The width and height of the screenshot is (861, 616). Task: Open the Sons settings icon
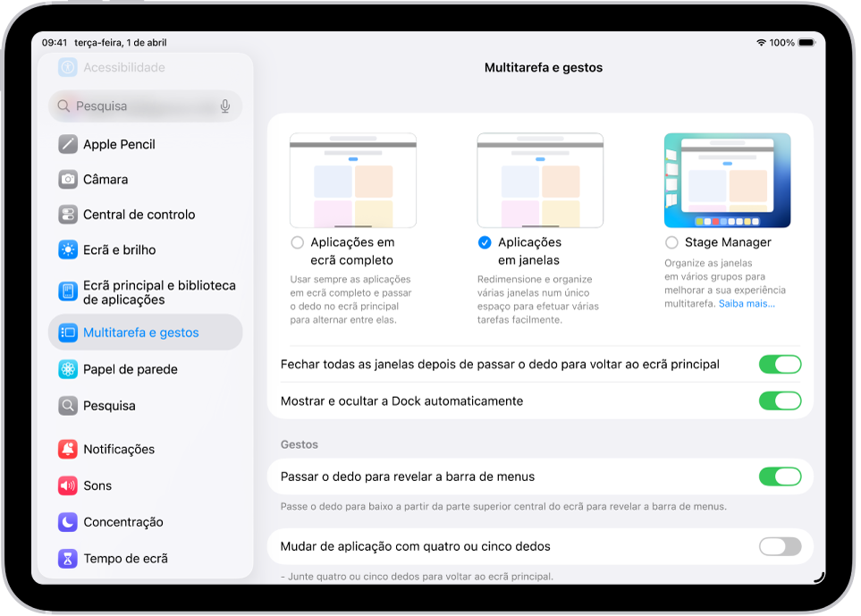(x=68, y=485)
